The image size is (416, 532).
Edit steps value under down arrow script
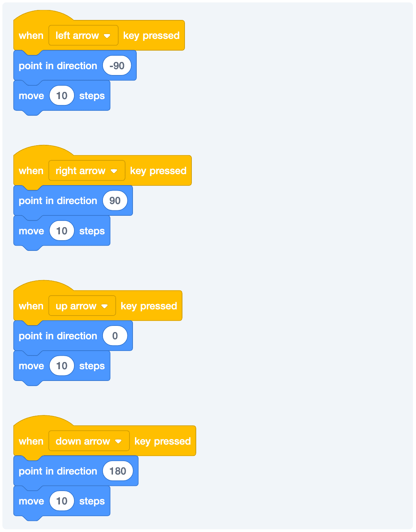[x=62, y=501]
